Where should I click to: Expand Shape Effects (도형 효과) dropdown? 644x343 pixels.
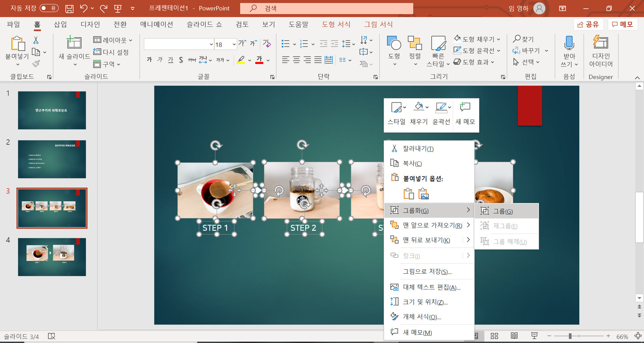(492, 62)
